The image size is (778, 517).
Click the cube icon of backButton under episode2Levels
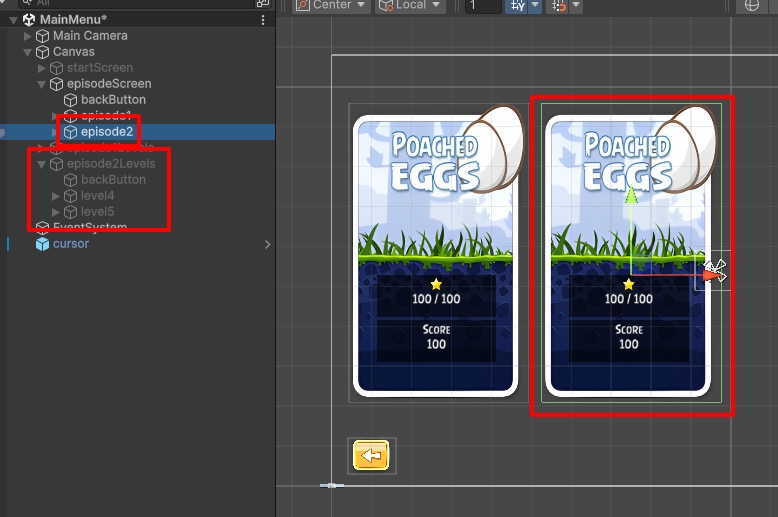(70, 180)
